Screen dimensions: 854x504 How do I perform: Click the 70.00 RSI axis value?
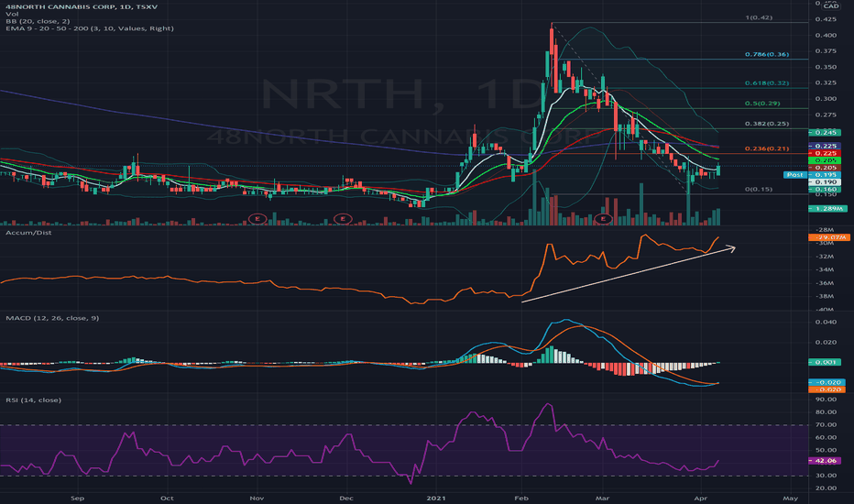(827, 424)
